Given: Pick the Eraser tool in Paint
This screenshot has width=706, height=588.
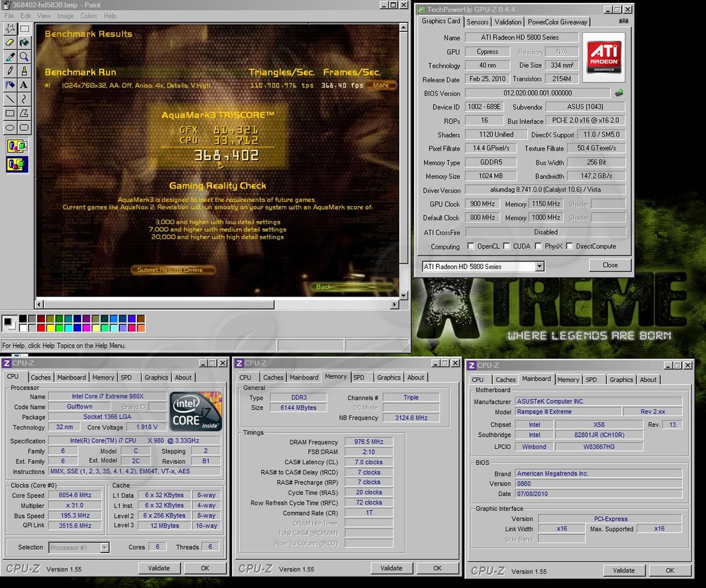Looking at the screenshot, I should 10,42.
